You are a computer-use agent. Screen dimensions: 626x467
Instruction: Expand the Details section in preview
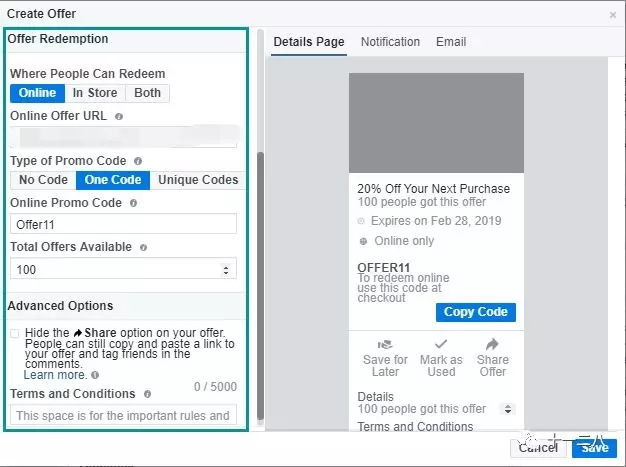(x=507, y=409)
